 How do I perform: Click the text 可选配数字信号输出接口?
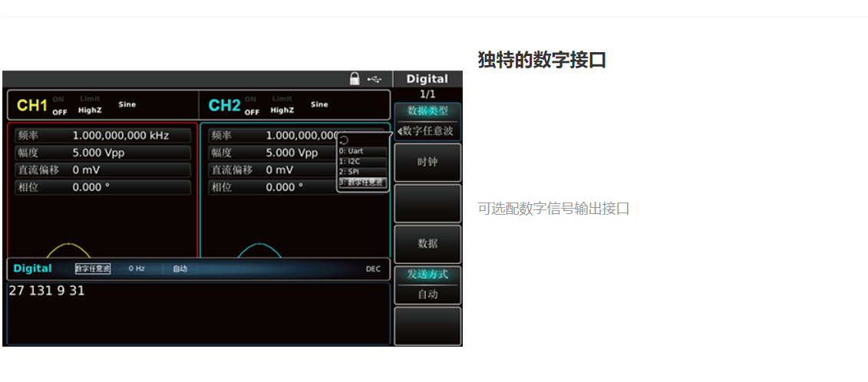pyautogui.click(x=553, y=209)
